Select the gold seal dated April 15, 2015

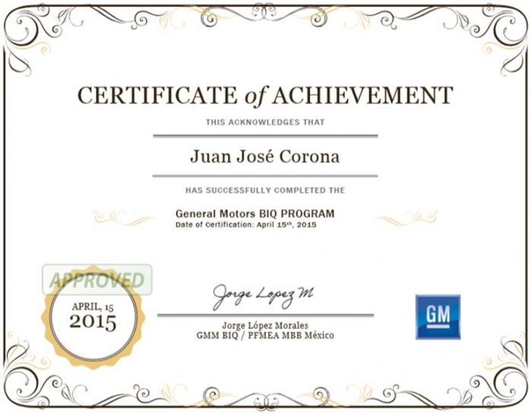click(93, 317)
